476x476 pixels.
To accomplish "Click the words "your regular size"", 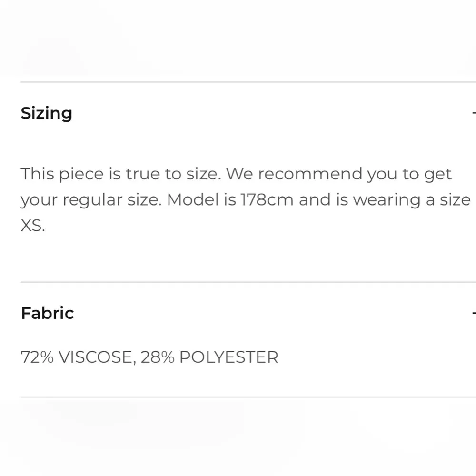I will click(90, 200).
